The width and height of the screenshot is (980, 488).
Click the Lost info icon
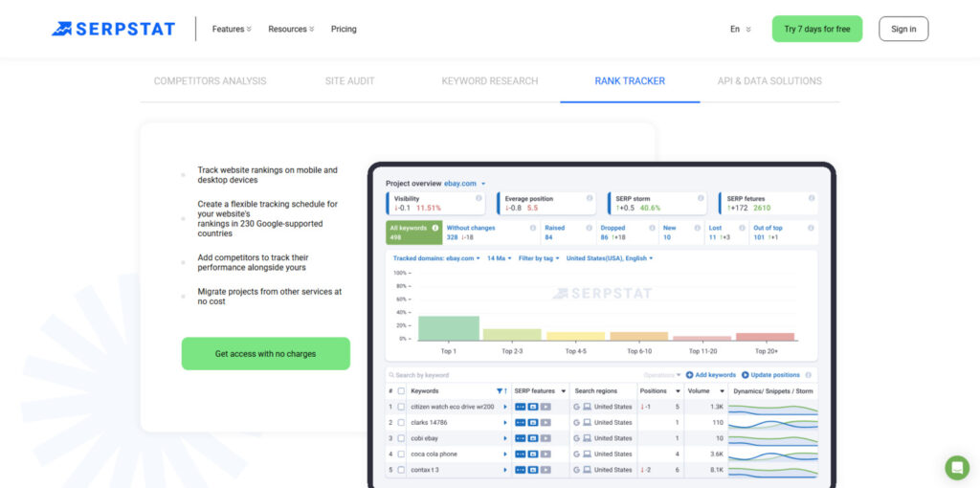coord(742,228)
